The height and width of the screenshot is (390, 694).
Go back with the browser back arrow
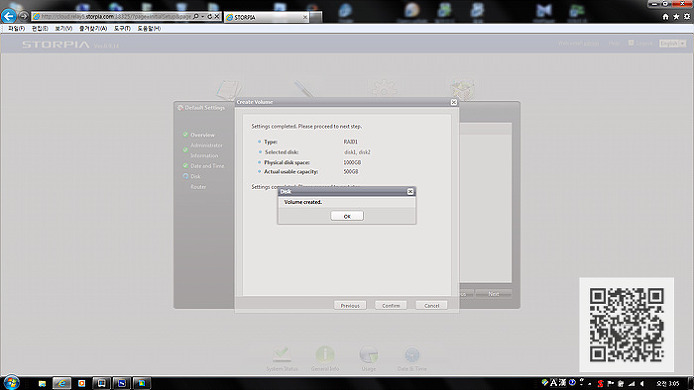pos(8,16)
